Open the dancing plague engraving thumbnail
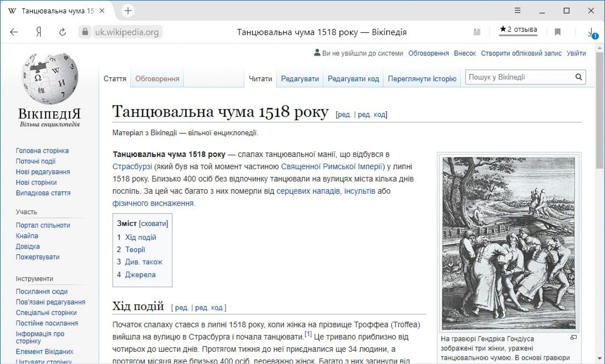 pos(509,243)
